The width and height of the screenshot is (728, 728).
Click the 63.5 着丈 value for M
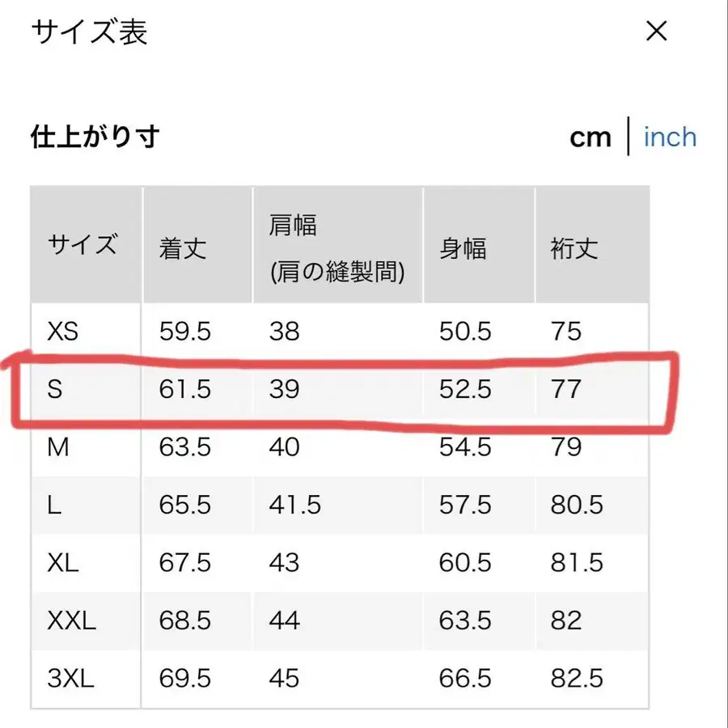pyautogui.click(x=185, y=447)
